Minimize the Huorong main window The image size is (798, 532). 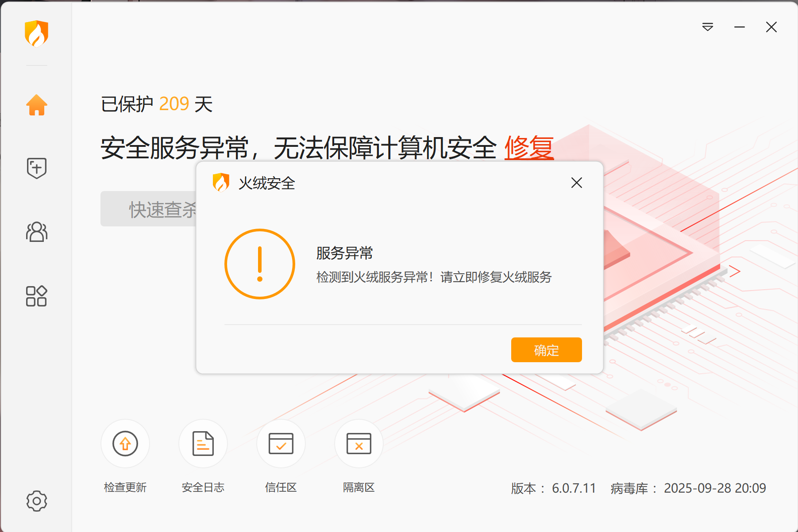[x=740, y=27]
